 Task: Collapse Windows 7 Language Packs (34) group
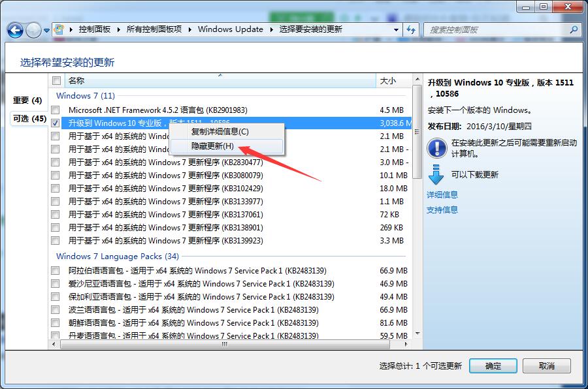pos(118,257)
